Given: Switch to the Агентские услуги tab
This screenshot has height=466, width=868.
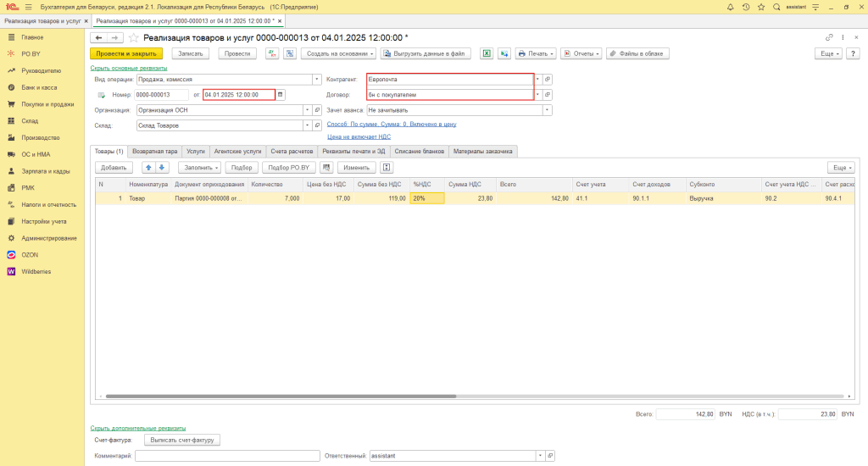Looking at the screenshot, I should pos(237,151).
